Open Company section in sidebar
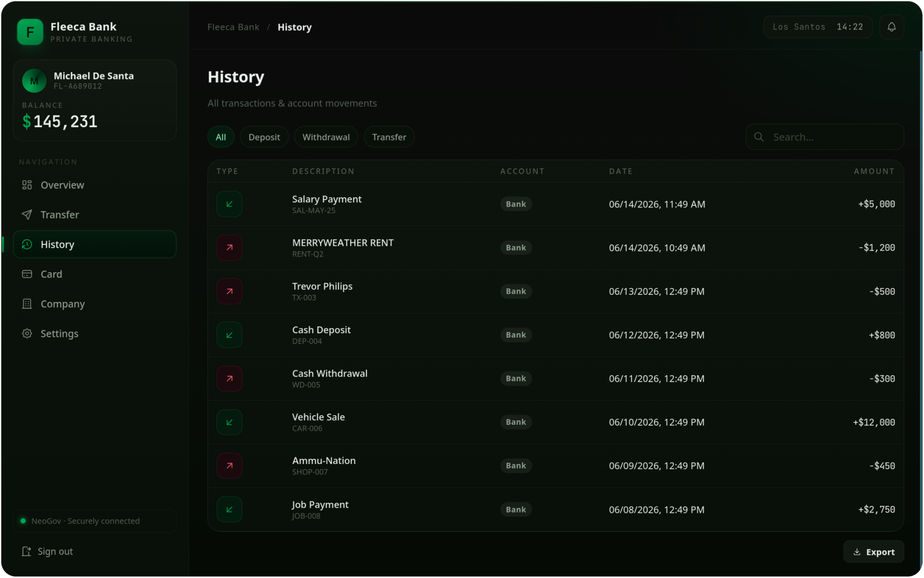The width and height of the screenshot is (924, 578). (x=95, y=304)
